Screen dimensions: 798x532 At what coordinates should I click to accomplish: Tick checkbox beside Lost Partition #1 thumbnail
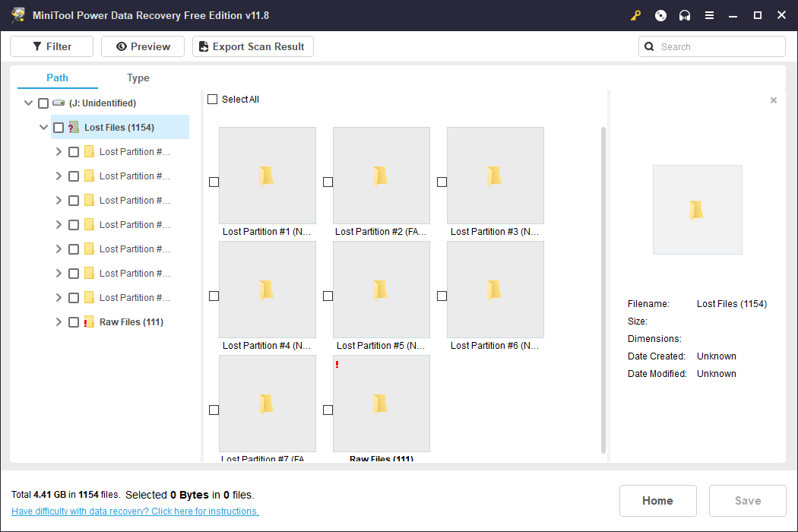[x=214, y=182]
